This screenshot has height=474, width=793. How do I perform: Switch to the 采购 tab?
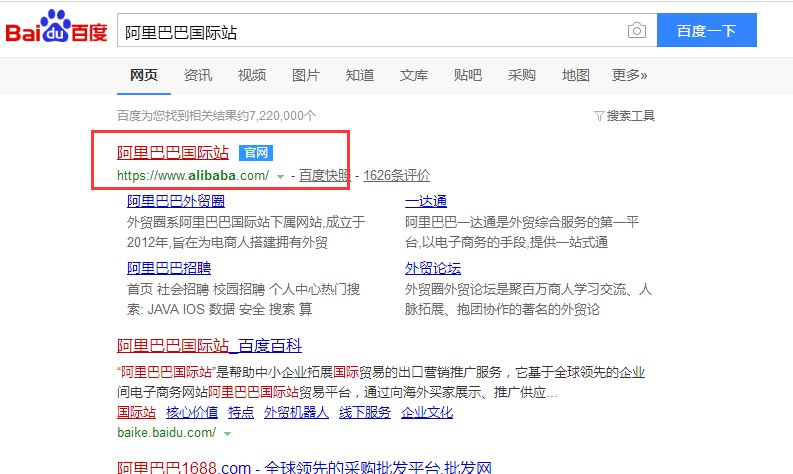pos(521,75)
